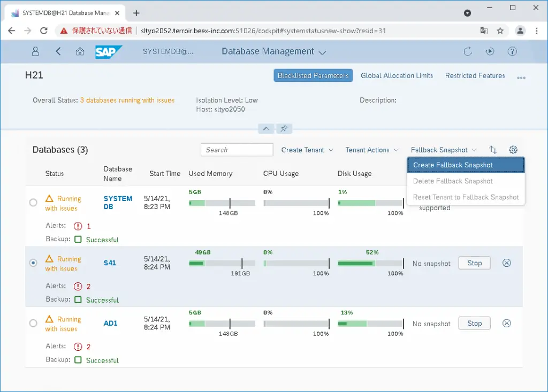Image resolution: width=548 pixels, height=392 pixels.
Task: Click the alert icon for AD1
Action: [x=78, y=347]
